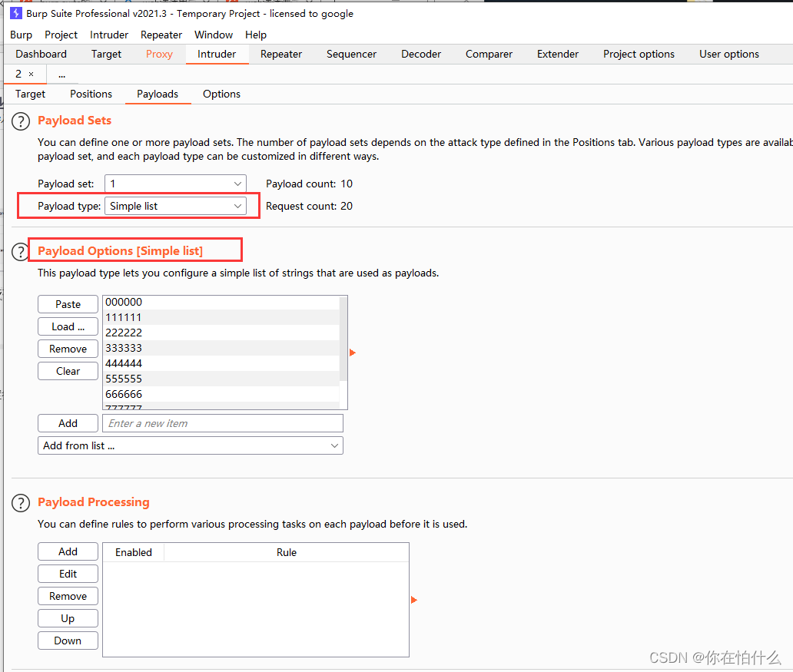Click the Load ... button
The height and width of the screenshot is (672, 793).
pyautogui.click(x=68, y=326)
